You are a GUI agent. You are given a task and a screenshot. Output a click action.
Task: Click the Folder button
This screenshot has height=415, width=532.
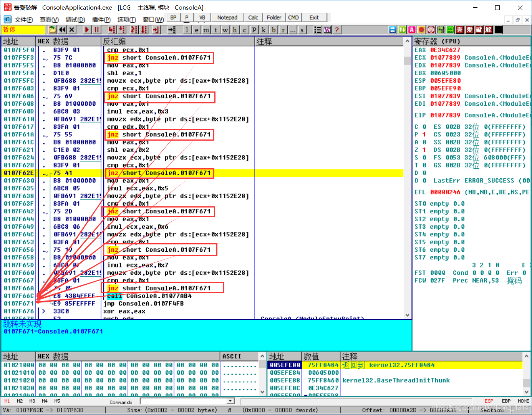tap(274, 17)
